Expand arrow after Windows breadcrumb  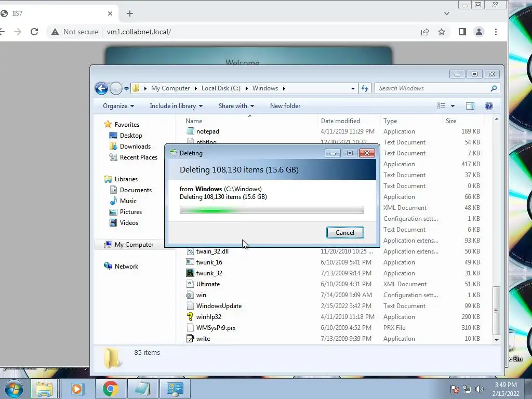pos(284,88)
